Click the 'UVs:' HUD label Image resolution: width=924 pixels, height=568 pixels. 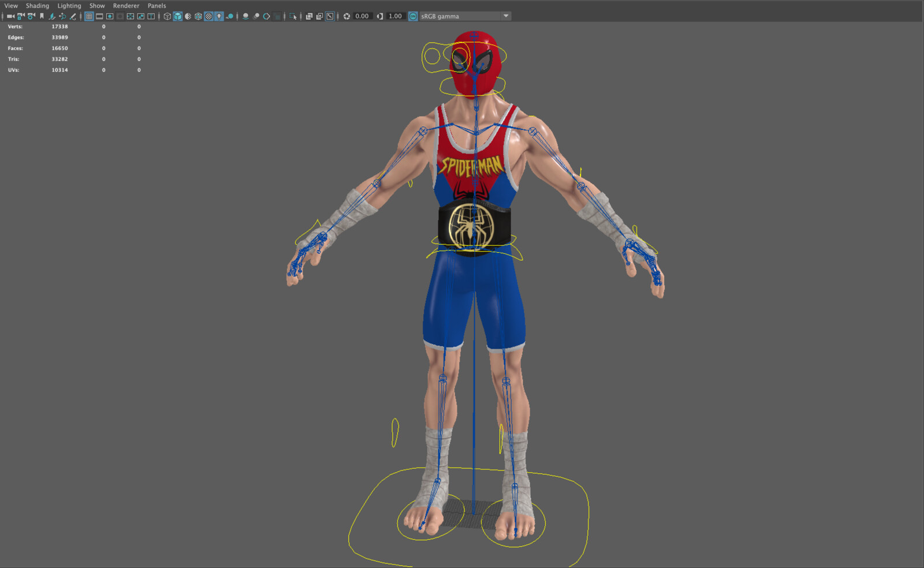click(13, 70)
